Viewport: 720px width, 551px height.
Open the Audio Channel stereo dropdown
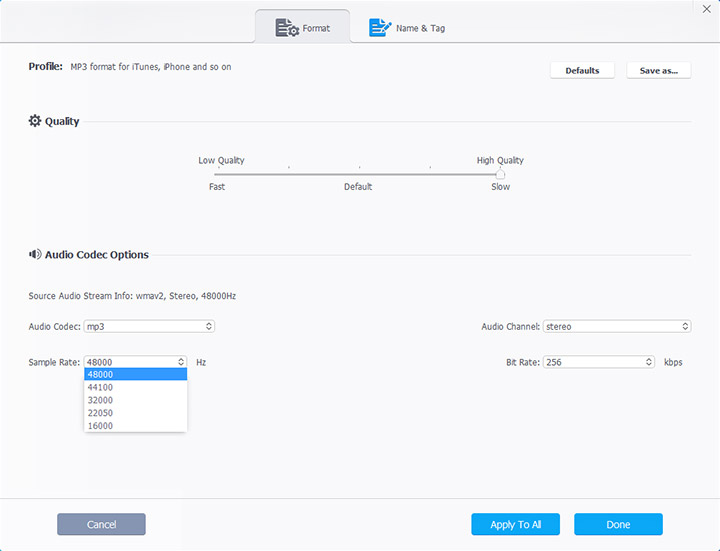(x=617, y=326)
